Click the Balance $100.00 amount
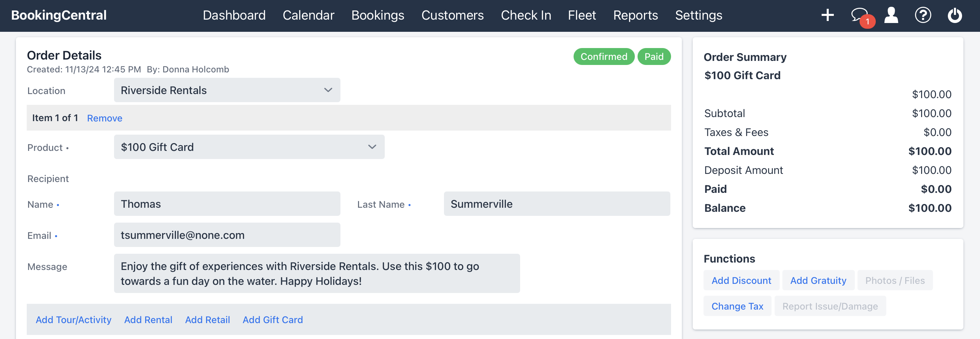Screen dimensions: 980x339 pyautogui.click(x=930, y=208)
